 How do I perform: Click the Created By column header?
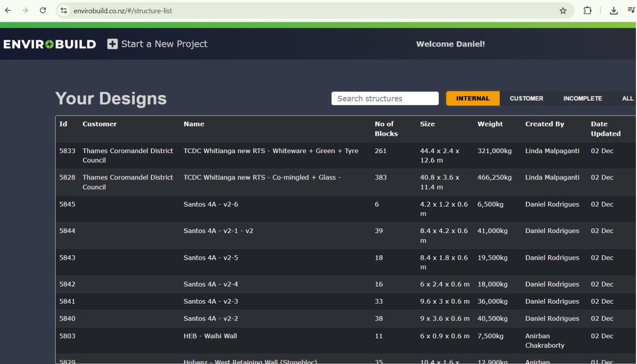point(545,124)
